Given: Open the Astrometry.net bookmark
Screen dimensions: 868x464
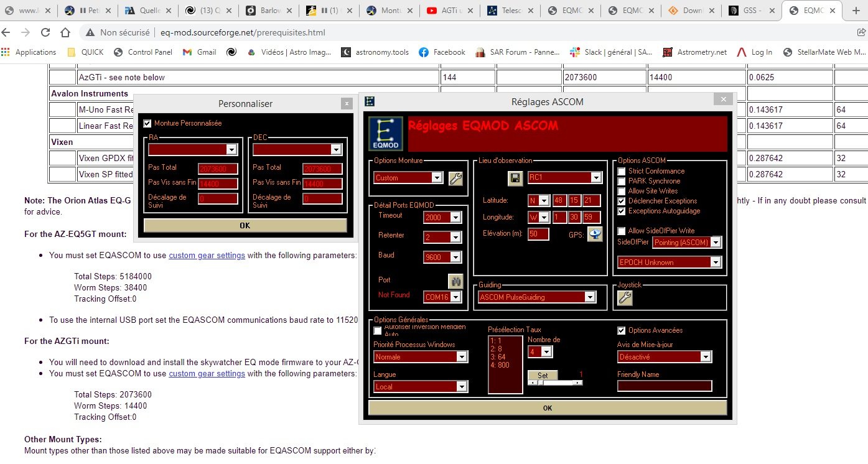Looking at the screenshot, I should [x=695, y=52].
